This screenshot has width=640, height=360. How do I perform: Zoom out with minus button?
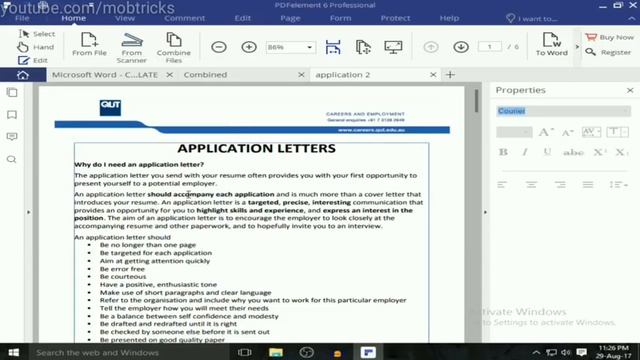coord(219,47)
